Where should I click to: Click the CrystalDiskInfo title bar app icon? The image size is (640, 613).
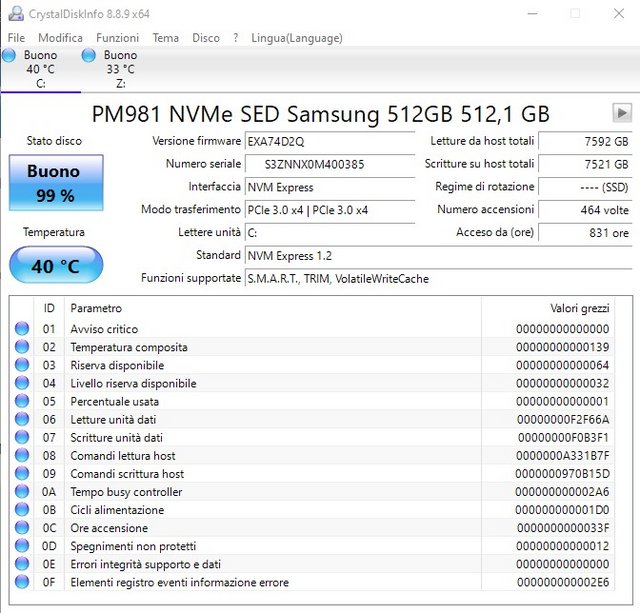[x=16, y=13]
